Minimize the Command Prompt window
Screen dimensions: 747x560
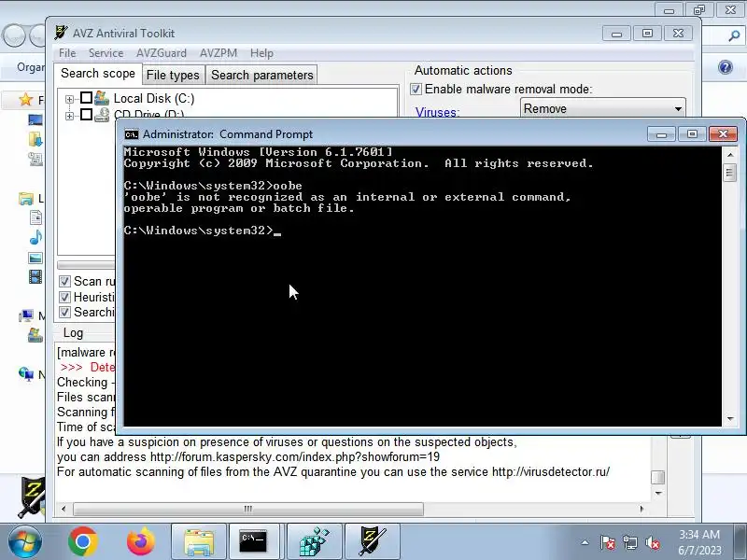click(x=661, y=134)
